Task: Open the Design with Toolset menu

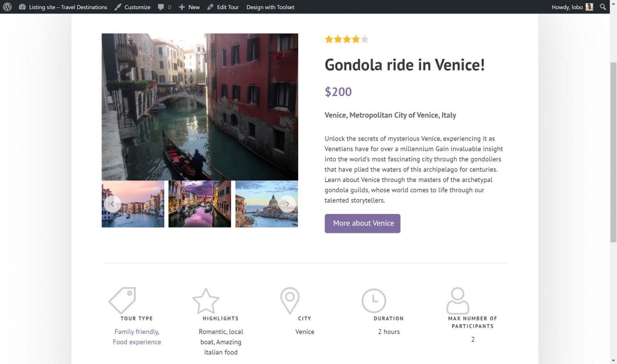Action: click(270, 7)
